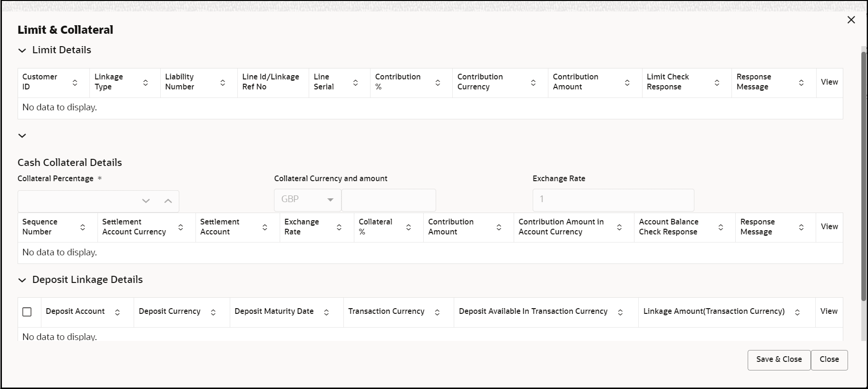Sort by Account Balance Check Response
This screenshot has width=868, height=389.
(721, 227)
